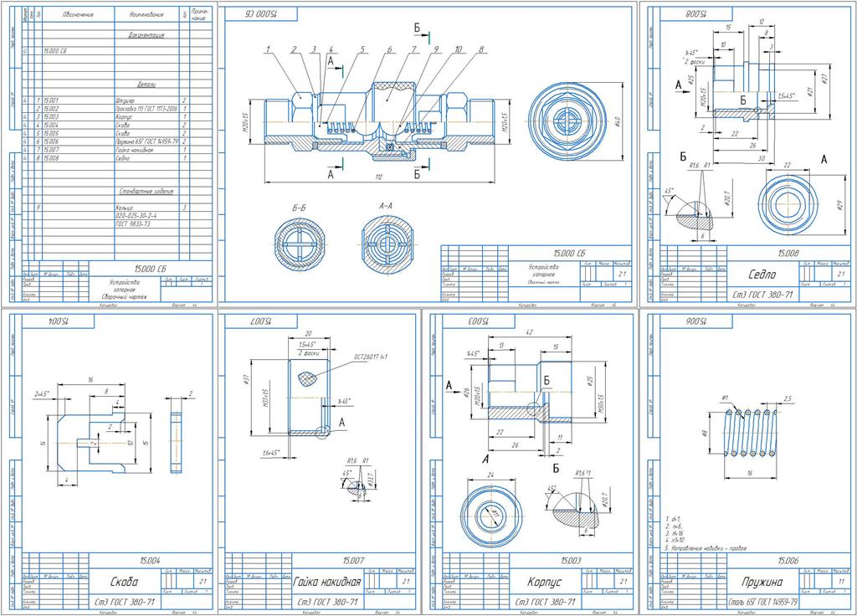Screen dimensions: 857x616
Task: Select callout number 7 above the assembly section
Action: coord(414,49)
